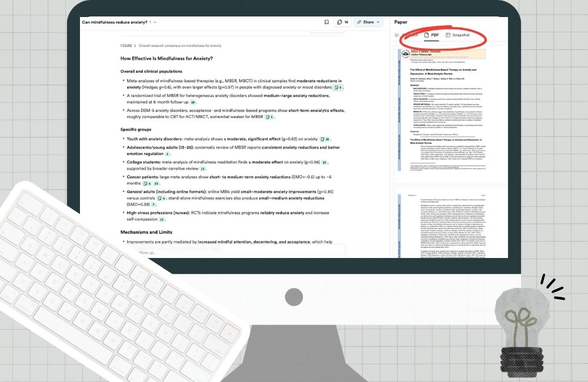Open the 14 sources counter button

(342, 22)
